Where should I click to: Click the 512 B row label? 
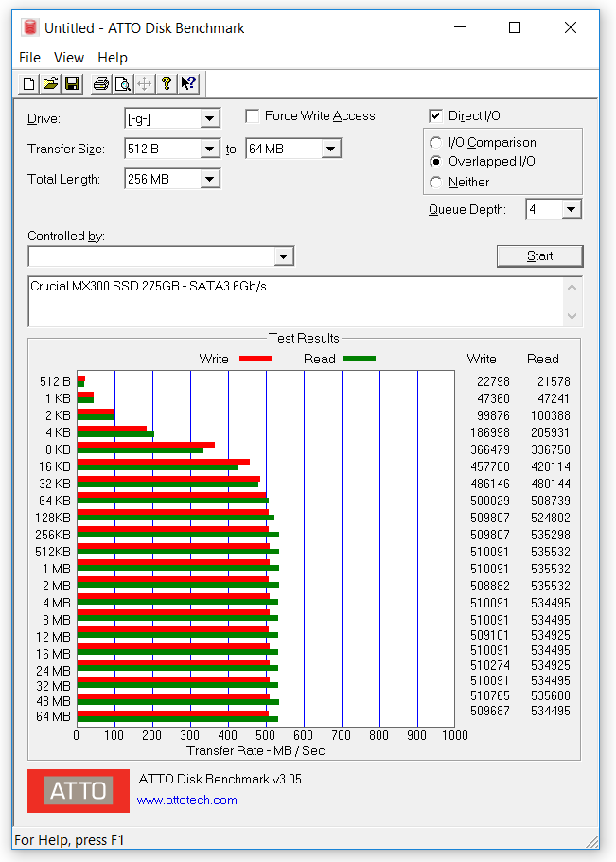[x=55, y=381]
